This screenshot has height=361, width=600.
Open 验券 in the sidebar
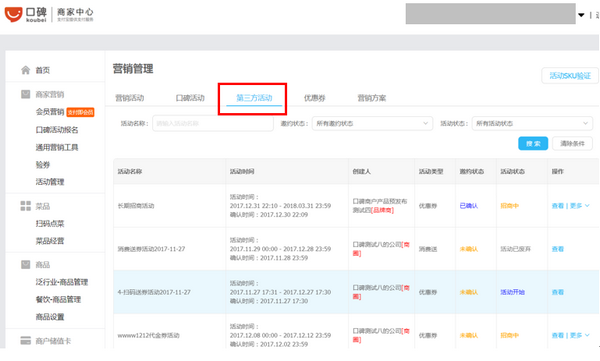click(x=42, y=165)
